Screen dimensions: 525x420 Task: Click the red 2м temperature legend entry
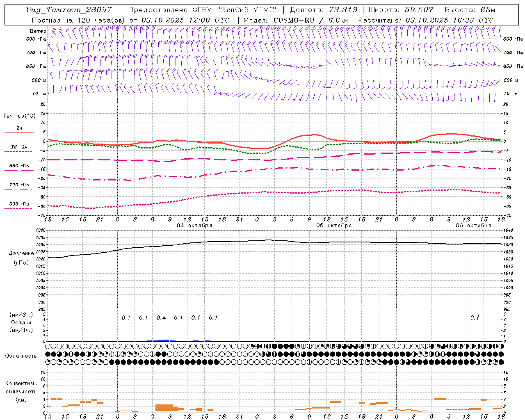19,130
